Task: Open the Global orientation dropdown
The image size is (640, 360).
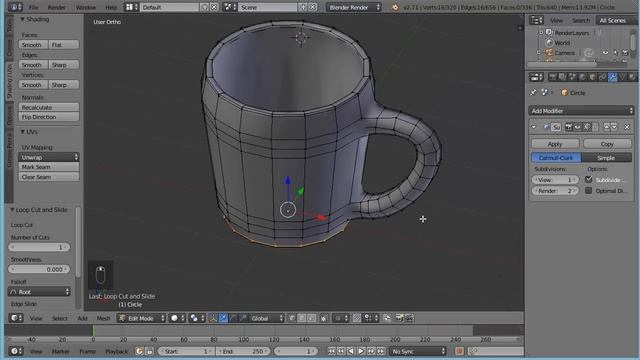Action: coord(266,318)
